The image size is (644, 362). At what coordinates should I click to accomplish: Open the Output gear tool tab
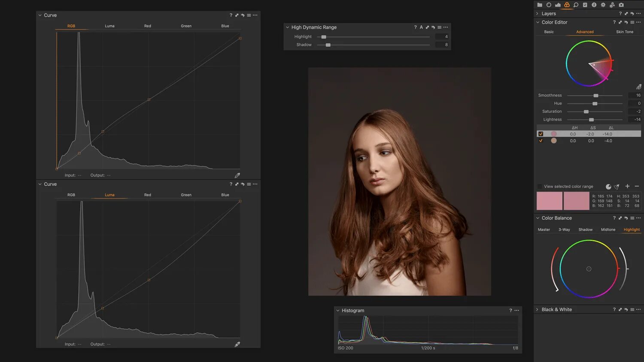(x=603, y=5)
